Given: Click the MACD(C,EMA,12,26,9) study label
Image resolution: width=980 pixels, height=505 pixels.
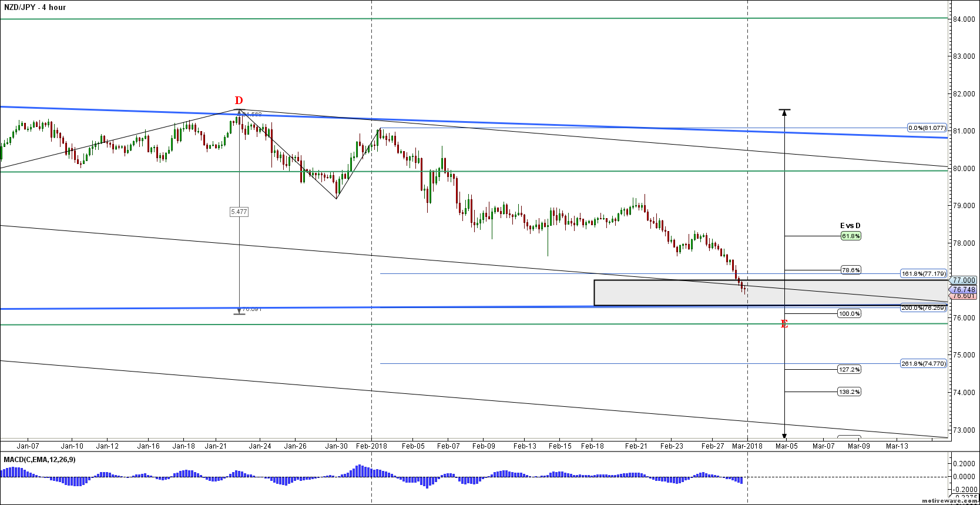Looking at the screenshot, I should 40,460.
